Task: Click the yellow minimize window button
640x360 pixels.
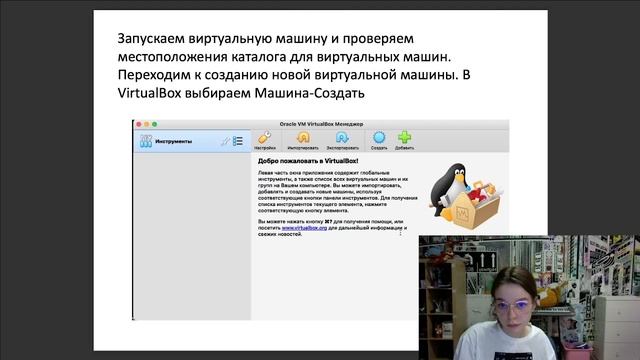Action: pos(147,124)
